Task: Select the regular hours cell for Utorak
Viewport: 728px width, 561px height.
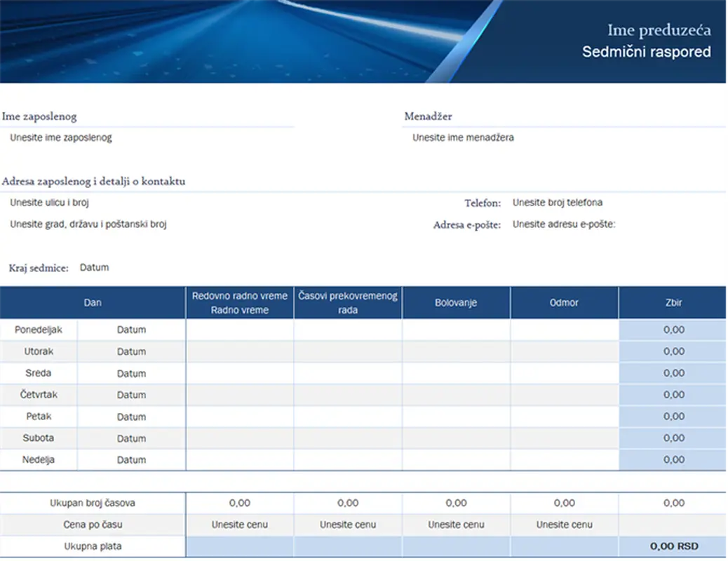Action: (x=240, y=352)
